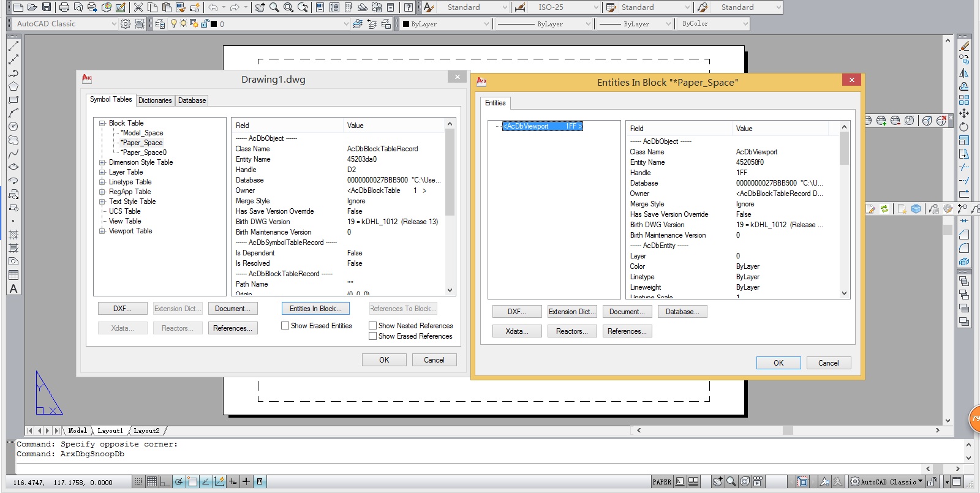Select the Move tool in the Modify toolbar
Viewport: 980px width, 493px height.
[x=964, y=113]
